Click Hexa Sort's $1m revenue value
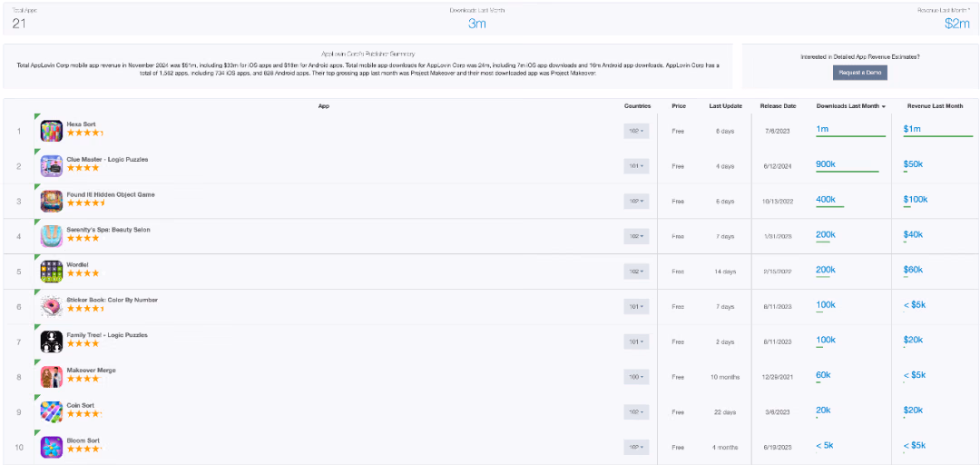 [913, 129]
